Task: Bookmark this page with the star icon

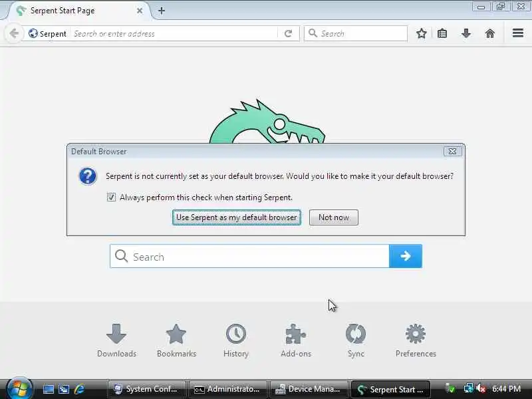Action: 422,33
